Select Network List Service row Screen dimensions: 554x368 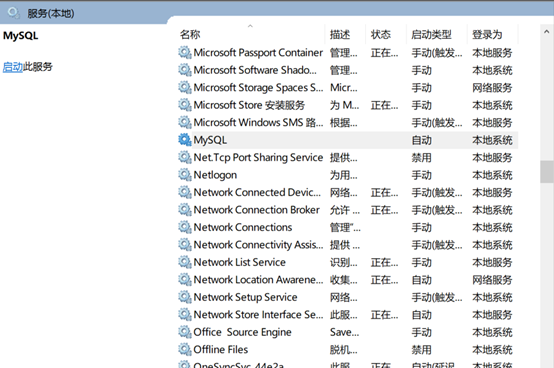tap(240, 262)
